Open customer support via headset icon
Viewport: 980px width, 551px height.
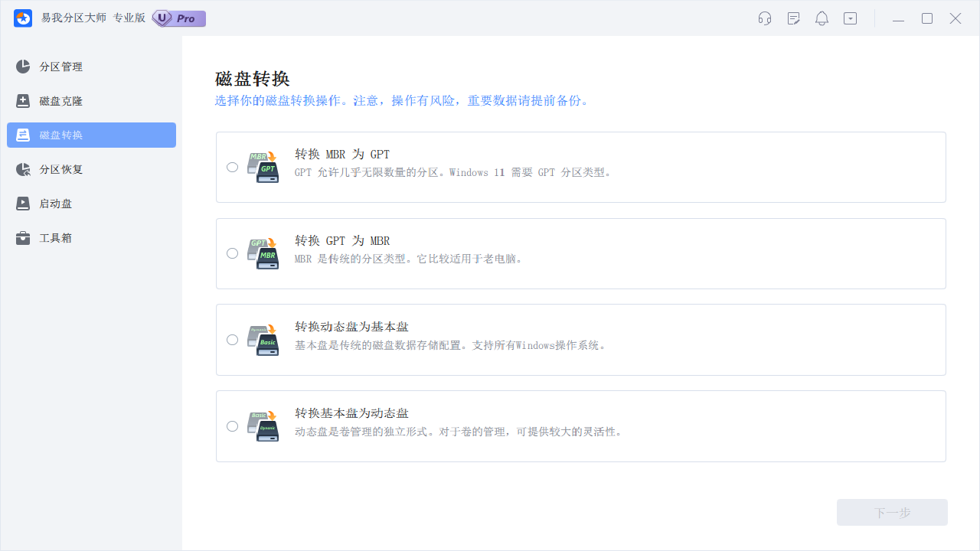click(764, 18)
